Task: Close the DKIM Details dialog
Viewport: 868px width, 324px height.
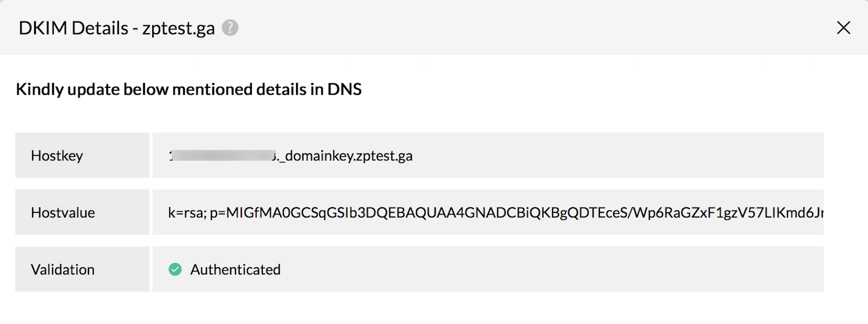Action: (x=843, y=28)
